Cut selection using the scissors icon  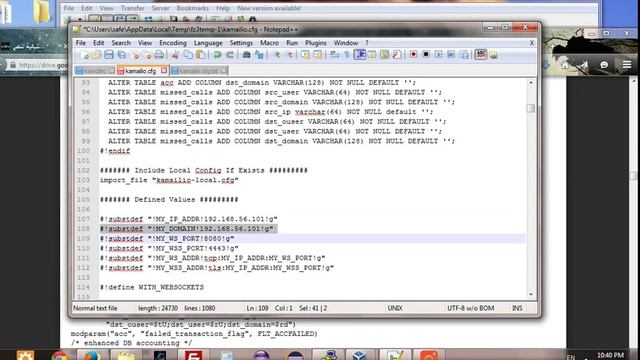(176, 55)
